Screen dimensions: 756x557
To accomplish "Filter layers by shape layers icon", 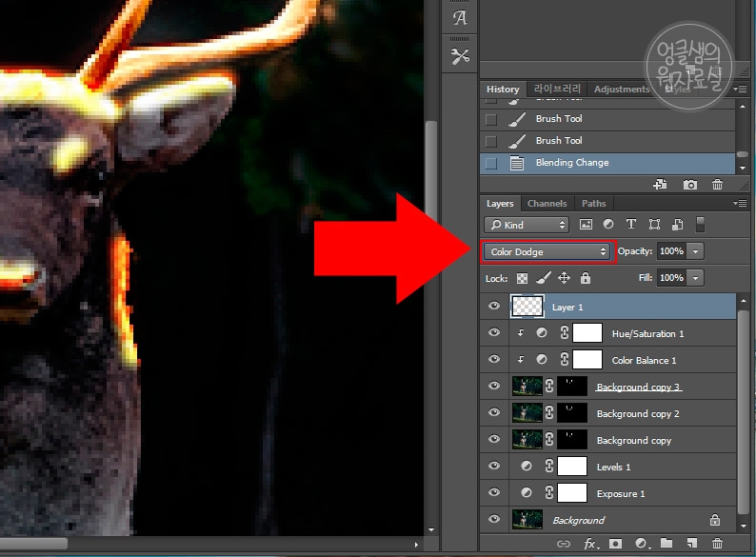I will point(654,225).
